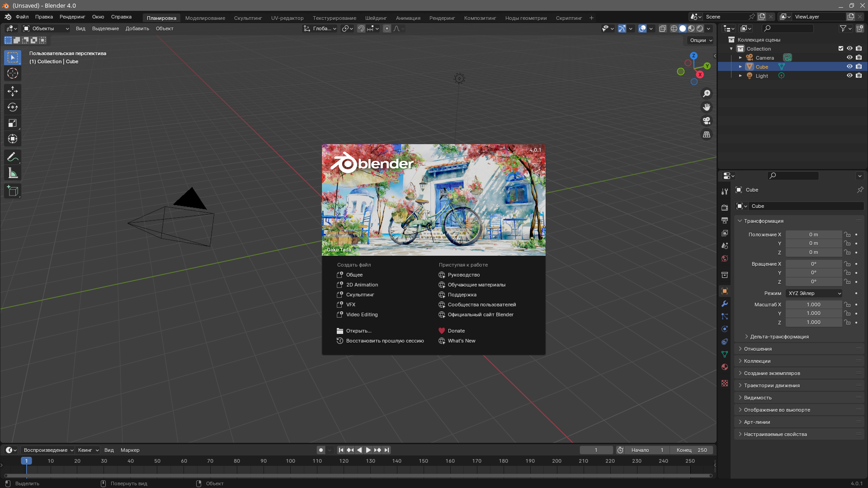Expand the Camera item in outliner

pyautogui.click(x=741, y=57)
